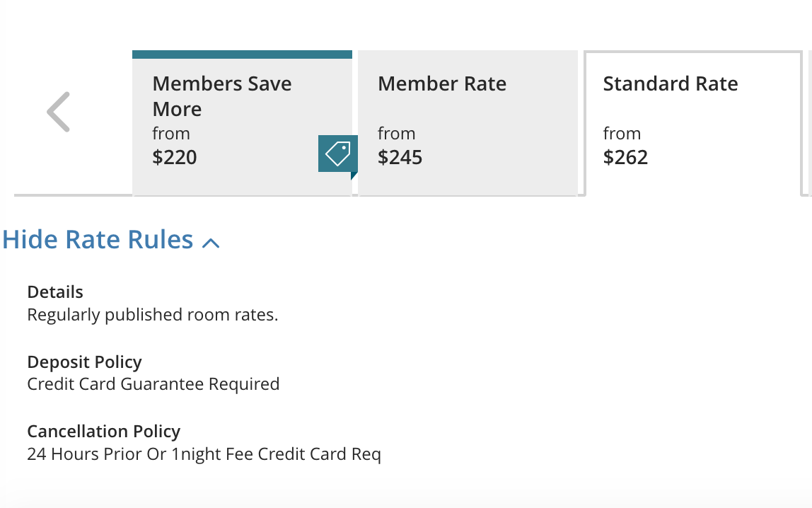812x508 pixels.
Task: Click the Cancellation Policy text
Action: click(x=103, y=432)
